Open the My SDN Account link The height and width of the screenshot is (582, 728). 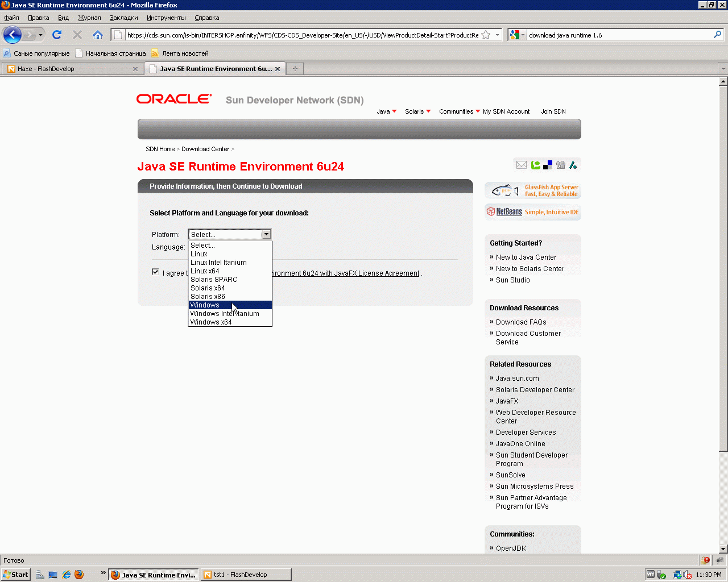pos(506,111)
